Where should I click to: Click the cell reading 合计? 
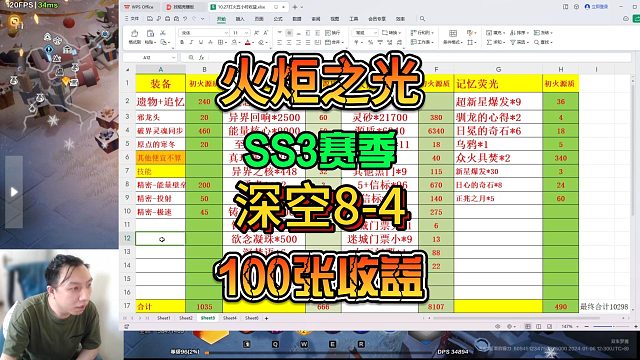coord(160,307)
